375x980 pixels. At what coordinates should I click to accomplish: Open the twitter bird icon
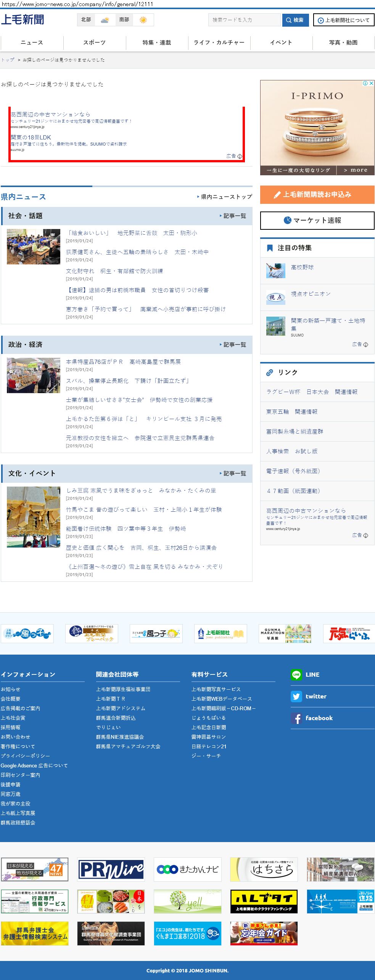[296, 696]
